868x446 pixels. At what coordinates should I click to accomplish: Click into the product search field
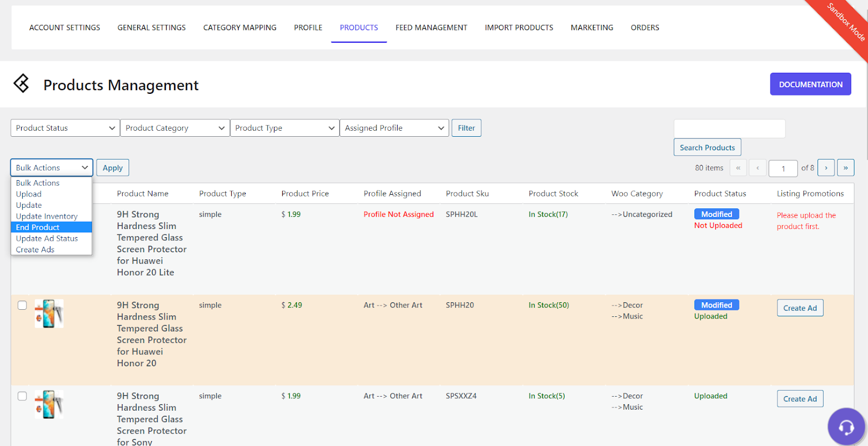[729, 129]
